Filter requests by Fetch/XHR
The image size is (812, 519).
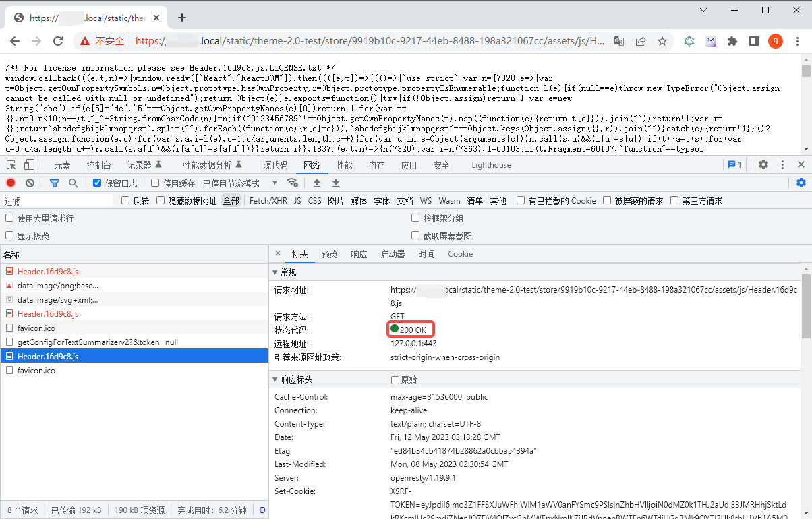268,200
